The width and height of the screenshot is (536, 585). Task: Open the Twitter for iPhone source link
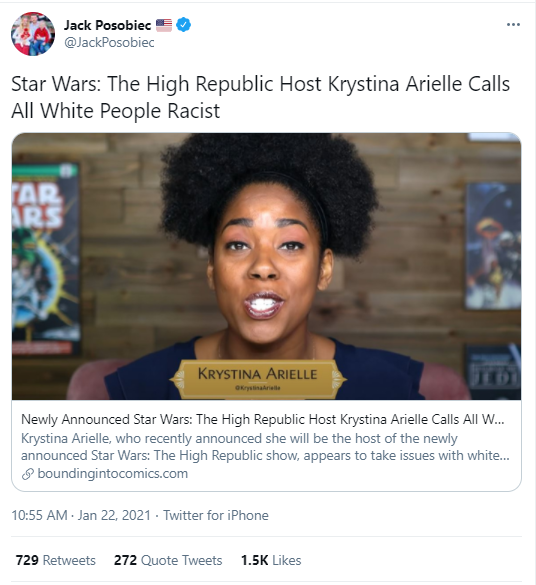[216, 515]
